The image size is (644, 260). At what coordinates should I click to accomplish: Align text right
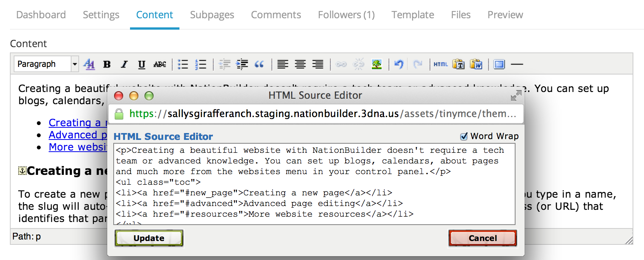point(318,64)
